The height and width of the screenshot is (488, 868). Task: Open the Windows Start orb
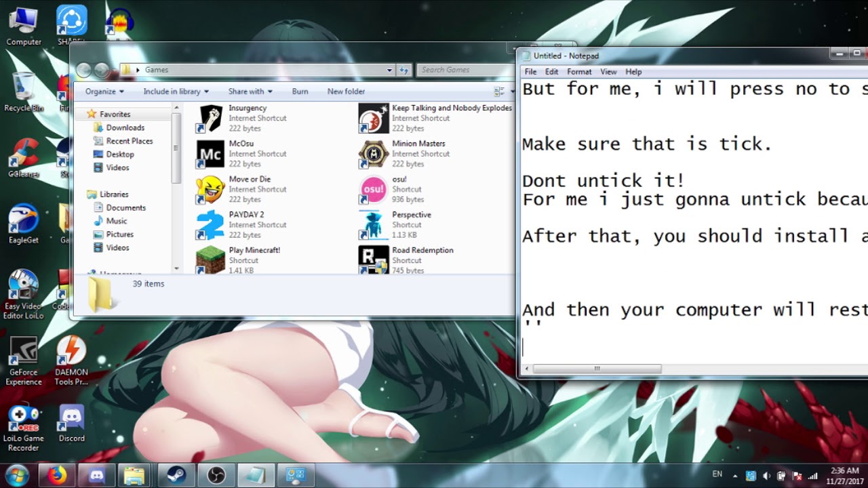tap(16, 475)
